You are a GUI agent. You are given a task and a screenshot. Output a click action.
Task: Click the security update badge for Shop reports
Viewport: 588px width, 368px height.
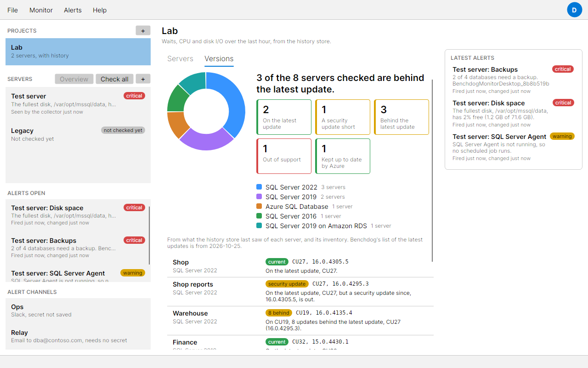pyautogui.click(x=287, y=284)
